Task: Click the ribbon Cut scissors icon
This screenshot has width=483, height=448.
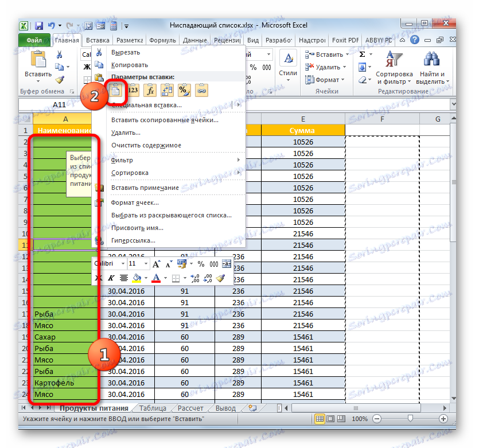Action: [x=59, y=55]
